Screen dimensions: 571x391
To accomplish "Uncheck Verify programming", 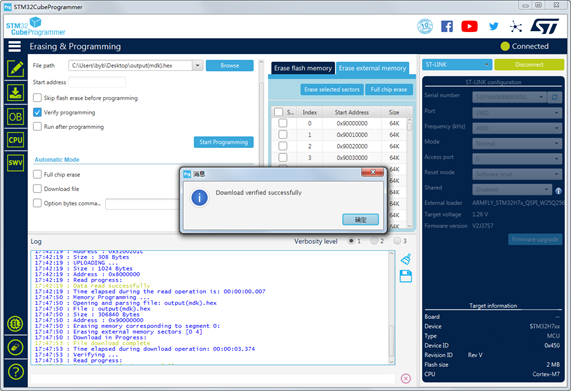I will point(37,112).
